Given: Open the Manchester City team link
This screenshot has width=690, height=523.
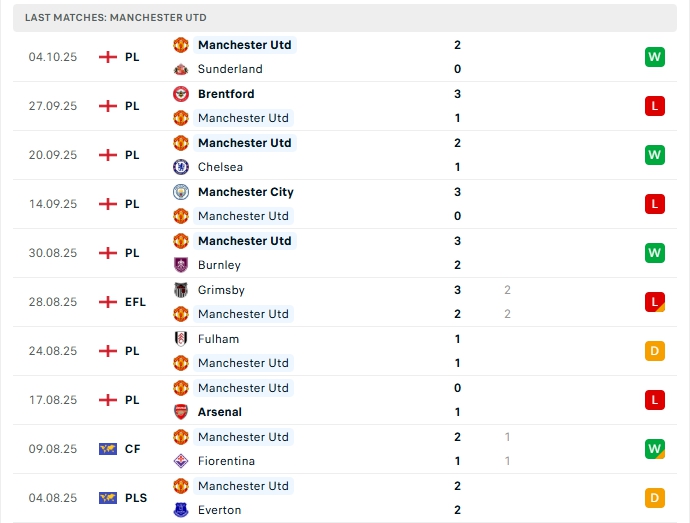Looking at the screenshot, I should click(245, 192).
